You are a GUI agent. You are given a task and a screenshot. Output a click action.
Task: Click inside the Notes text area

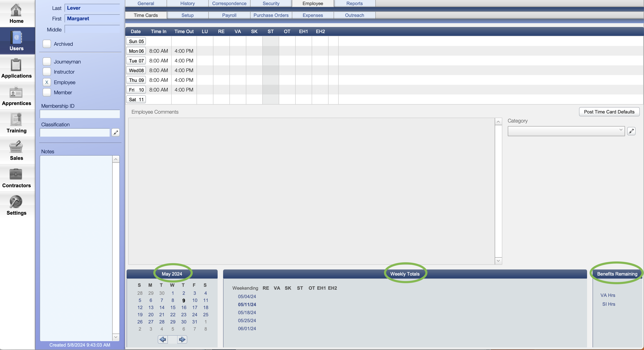pos(76,248)
